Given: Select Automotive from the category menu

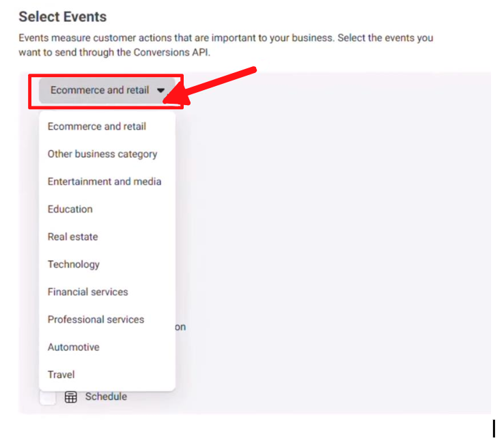Looking at the screenshot, I should point(74,347).
